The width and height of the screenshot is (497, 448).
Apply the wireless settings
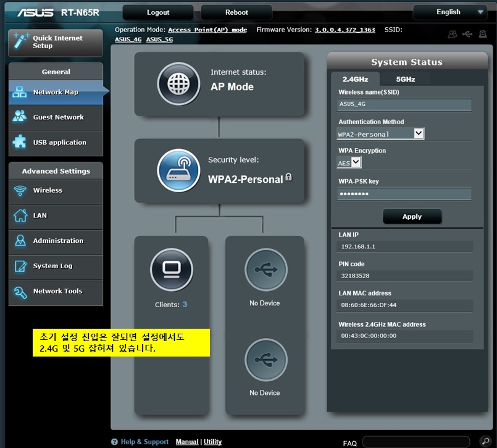tap(412, 216)
